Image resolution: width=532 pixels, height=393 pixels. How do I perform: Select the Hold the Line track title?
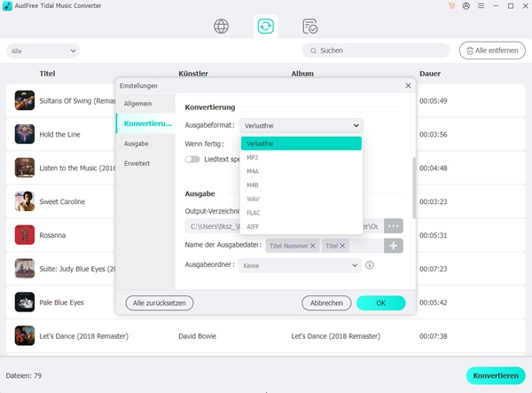[x=59, y=134]
